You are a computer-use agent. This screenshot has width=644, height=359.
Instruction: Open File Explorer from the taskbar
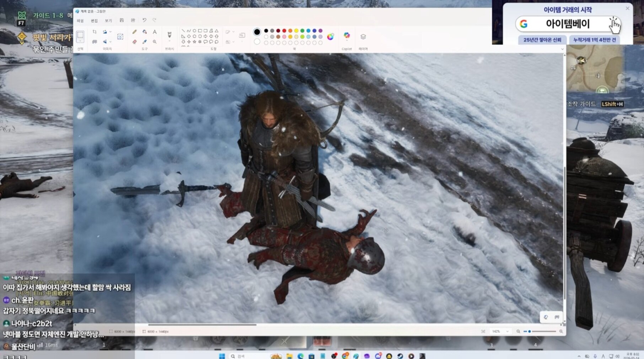(x=289, y=356)
